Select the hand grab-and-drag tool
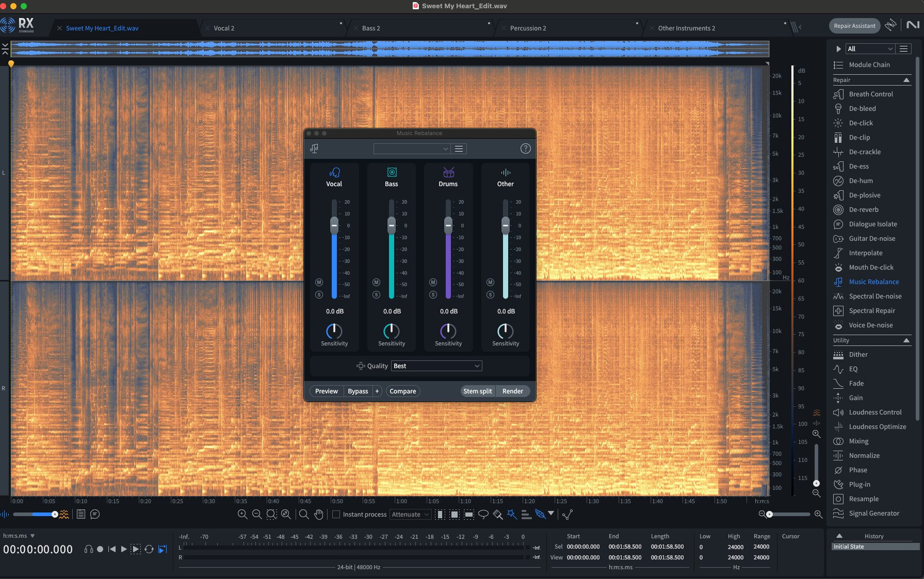924x579 pixels. pos(319,514)
